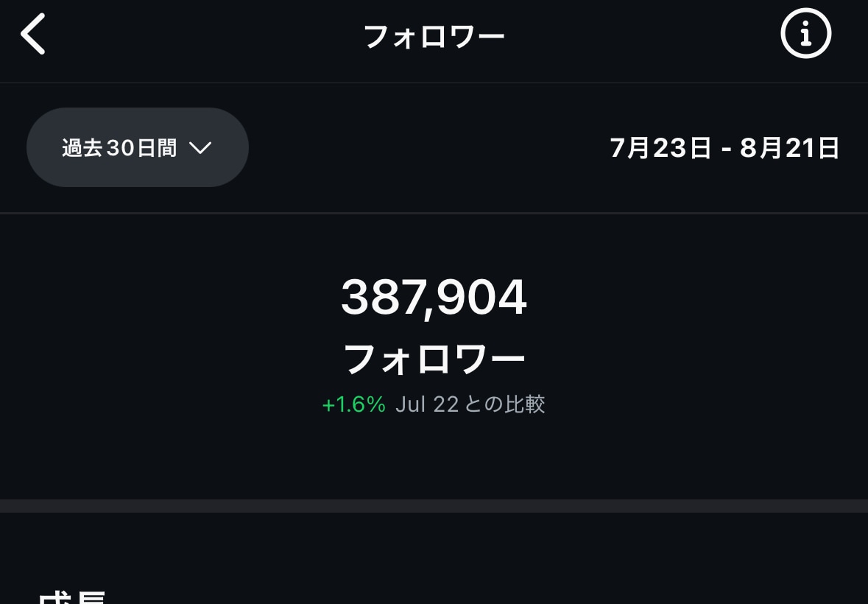Tap the との比較 comparison text
This screenshot has height=604, width=868.
pyautogui.click(x=505, y=404)
